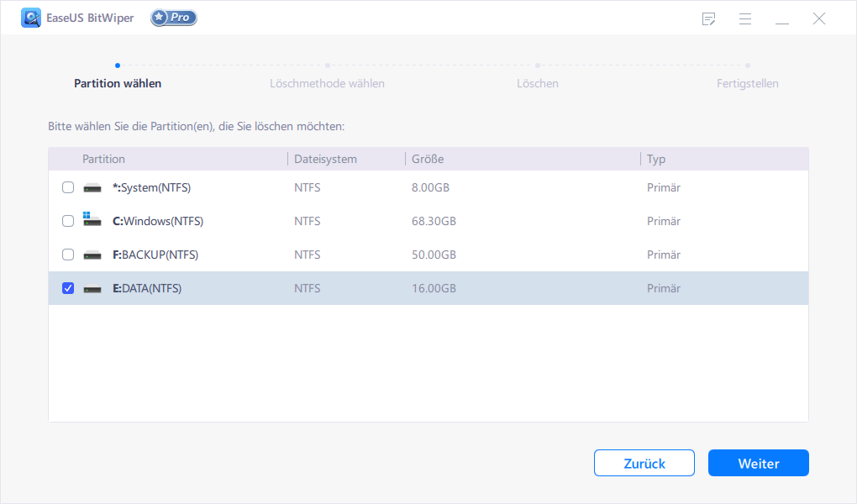The image size is (857, 504).
Task: Select the F:BACKUP(NTFS) partition name
Action: point(155,255)
